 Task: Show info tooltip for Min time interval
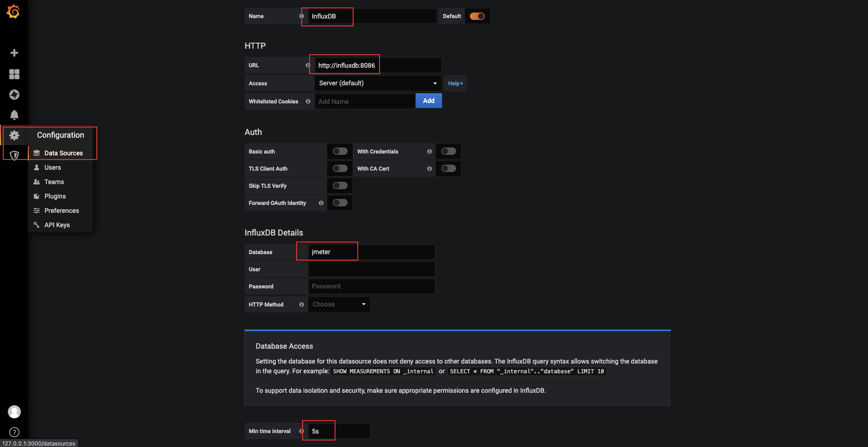tap(302, 431)
